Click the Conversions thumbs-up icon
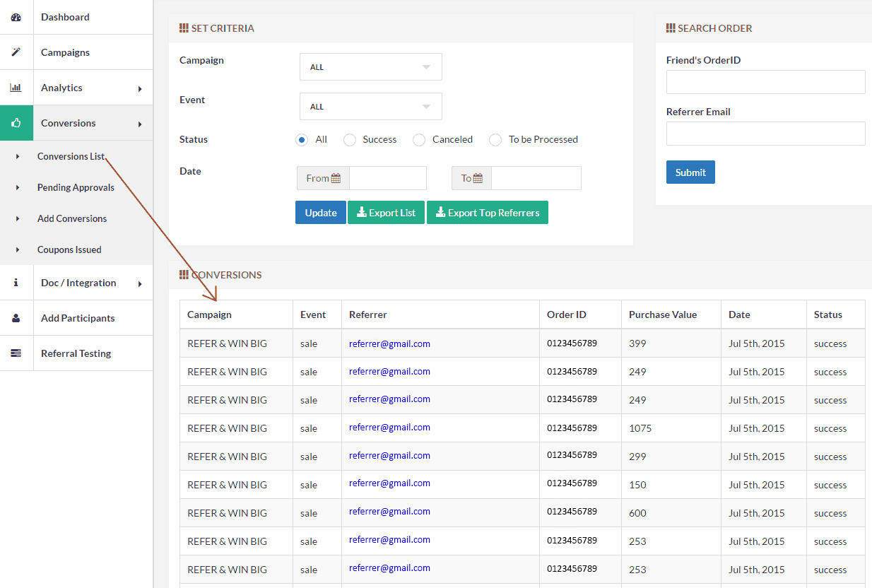This screenshot has width=872, height=588. point(16,123)
